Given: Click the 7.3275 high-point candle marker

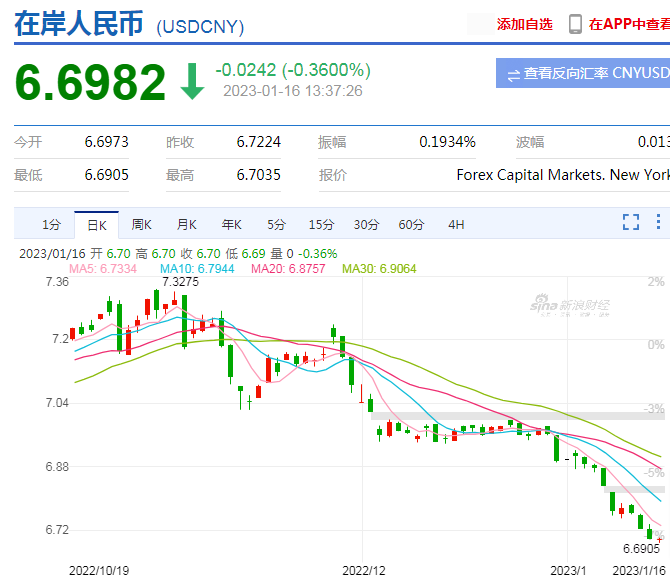Looking at the screenshot, I should pyautogui.click(x=181, y=282).
